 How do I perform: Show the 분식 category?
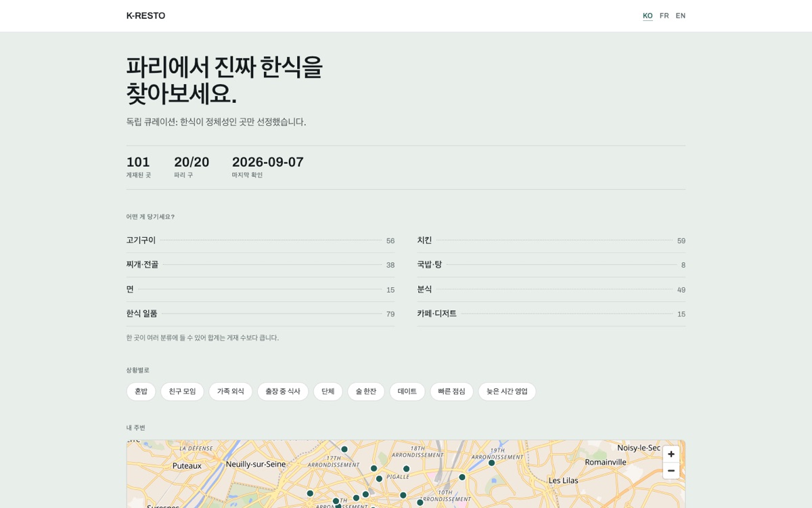(x=551, y=289)
